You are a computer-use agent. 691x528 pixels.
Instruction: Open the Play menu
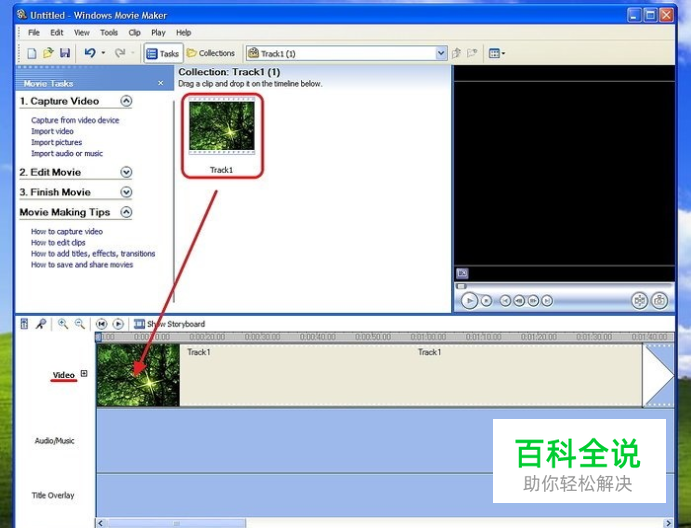[x=158, y=33]
